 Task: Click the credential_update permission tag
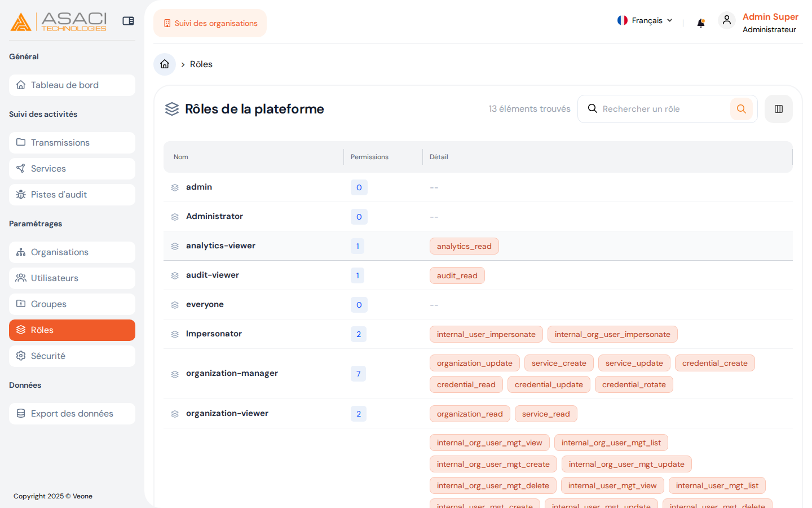click(x=549, y=384)
